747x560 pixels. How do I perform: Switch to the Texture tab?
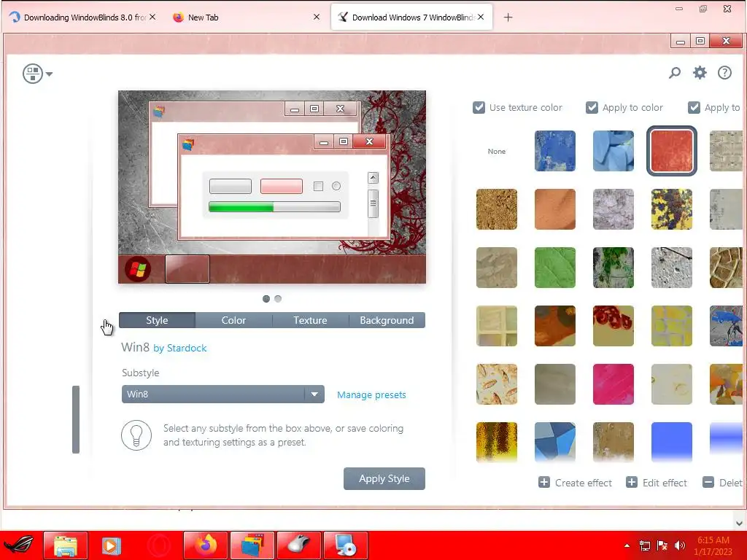[x=310, y=321]
